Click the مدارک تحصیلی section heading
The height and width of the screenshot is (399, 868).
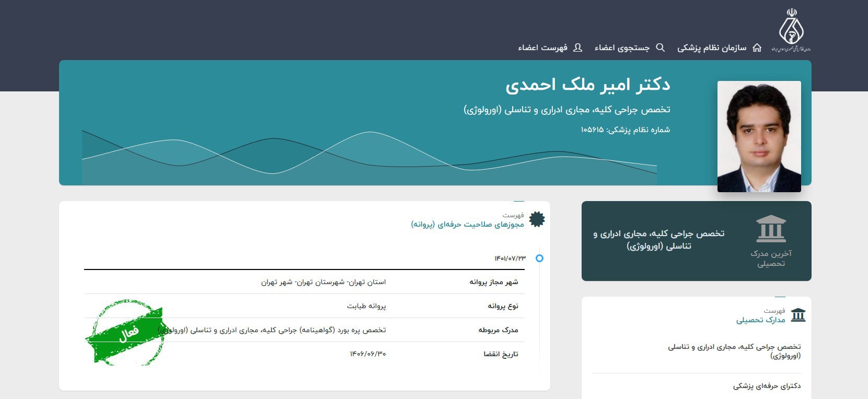pyautogui.click(x=760, y=320)
